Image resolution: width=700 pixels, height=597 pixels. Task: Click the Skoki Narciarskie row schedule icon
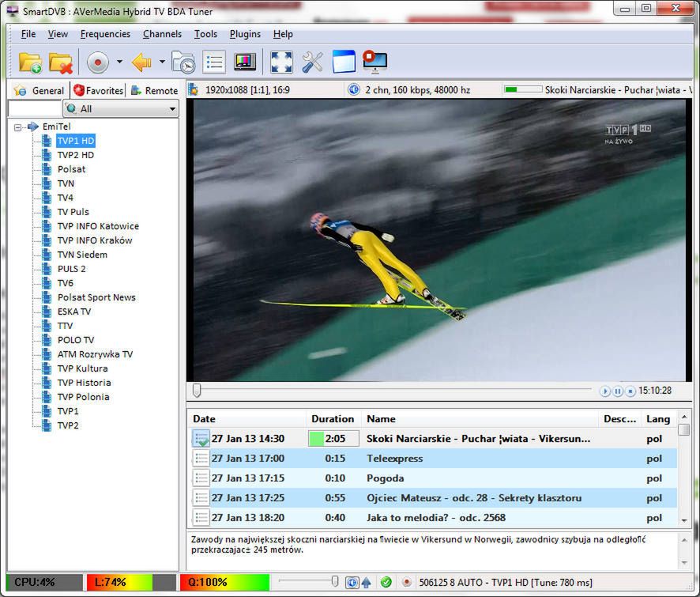[201, 439]
